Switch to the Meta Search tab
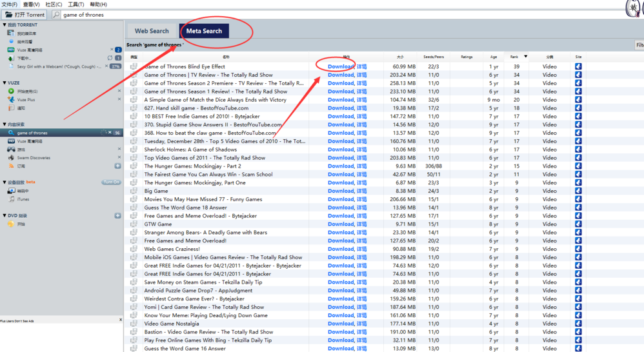Viewport: 644px width, 352px height. tap(204, 31)
